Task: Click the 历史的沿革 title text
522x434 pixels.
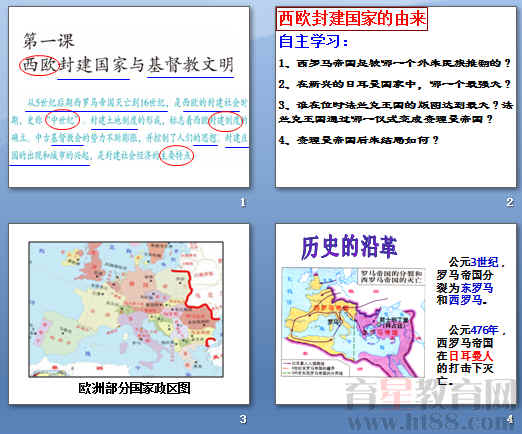Action: click(x=349, y=247)
